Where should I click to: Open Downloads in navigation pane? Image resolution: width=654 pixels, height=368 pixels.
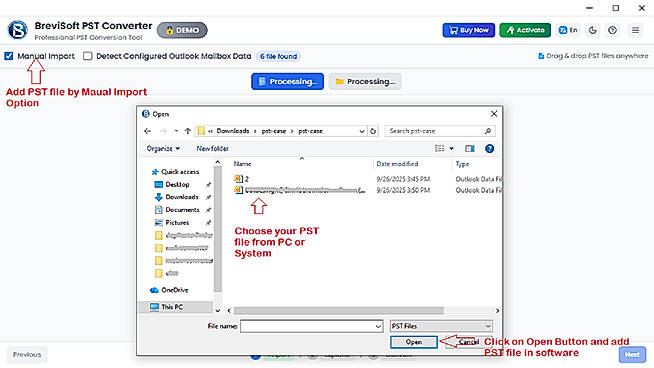tap(177, 197)
